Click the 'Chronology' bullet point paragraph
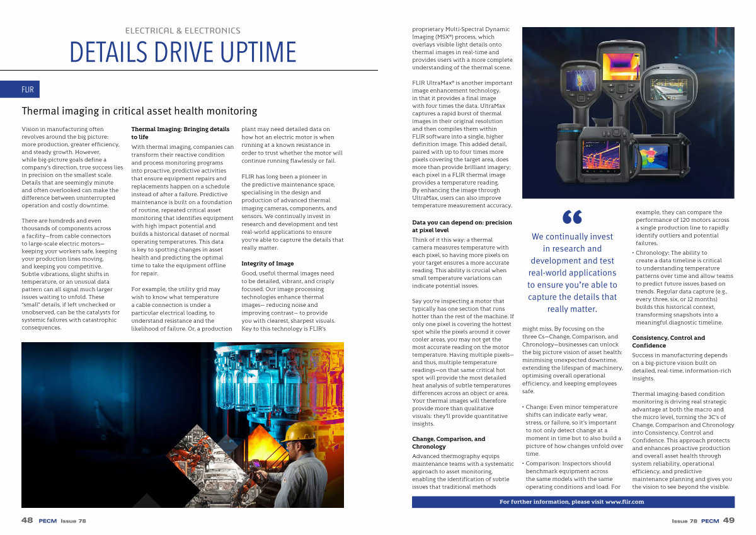The width and height of the screenshot is (756, 535). coord(684,287)
